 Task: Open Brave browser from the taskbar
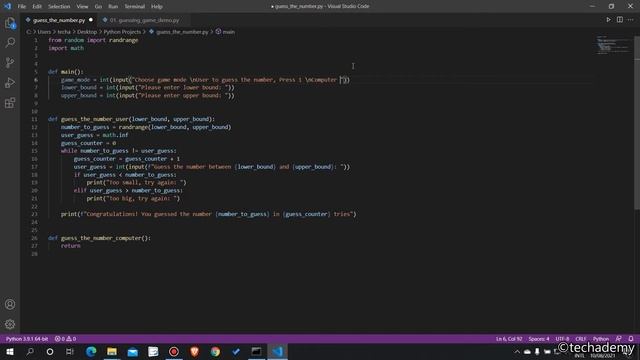(x=194, y=351)
